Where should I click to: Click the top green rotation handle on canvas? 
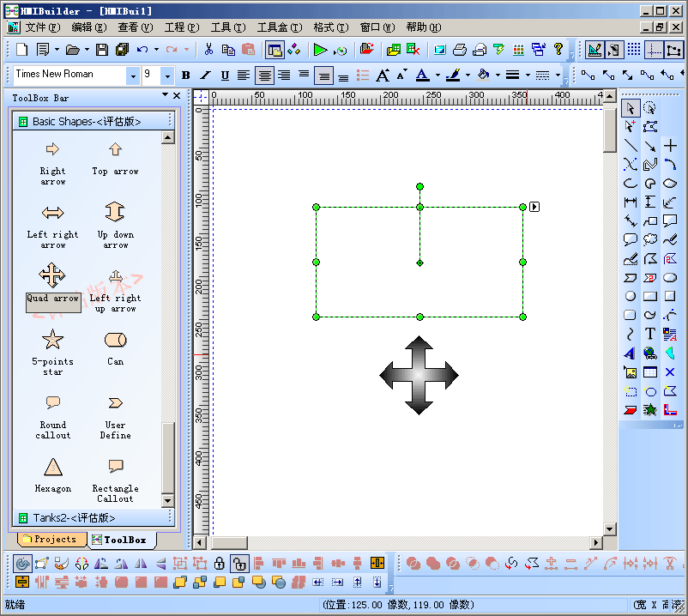tap(419, 186)
